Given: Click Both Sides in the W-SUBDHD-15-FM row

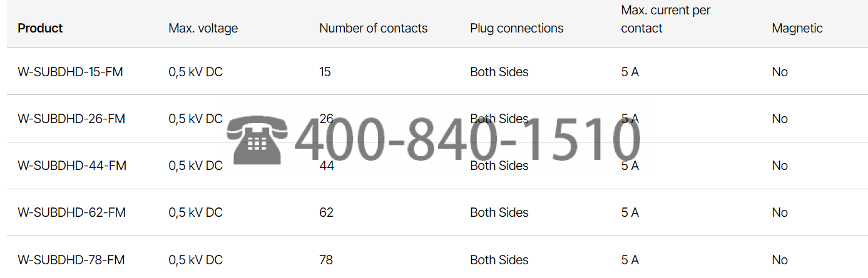Looking at the screenshot, I should [499, 72].
